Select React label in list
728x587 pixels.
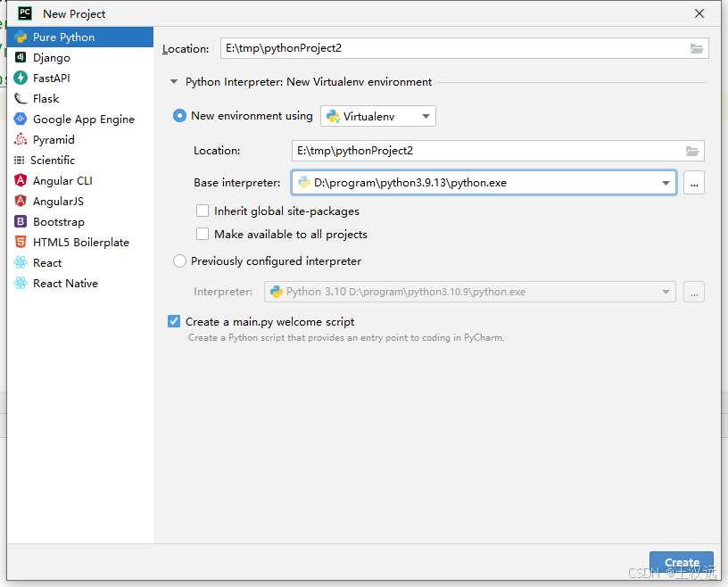coord(47,263)
